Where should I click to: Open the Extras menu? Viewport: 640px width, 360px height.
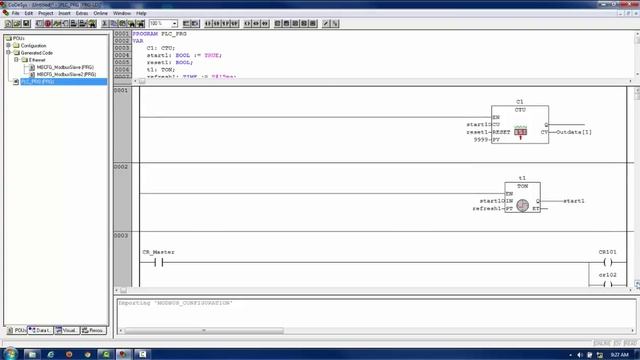click(82, 13)
